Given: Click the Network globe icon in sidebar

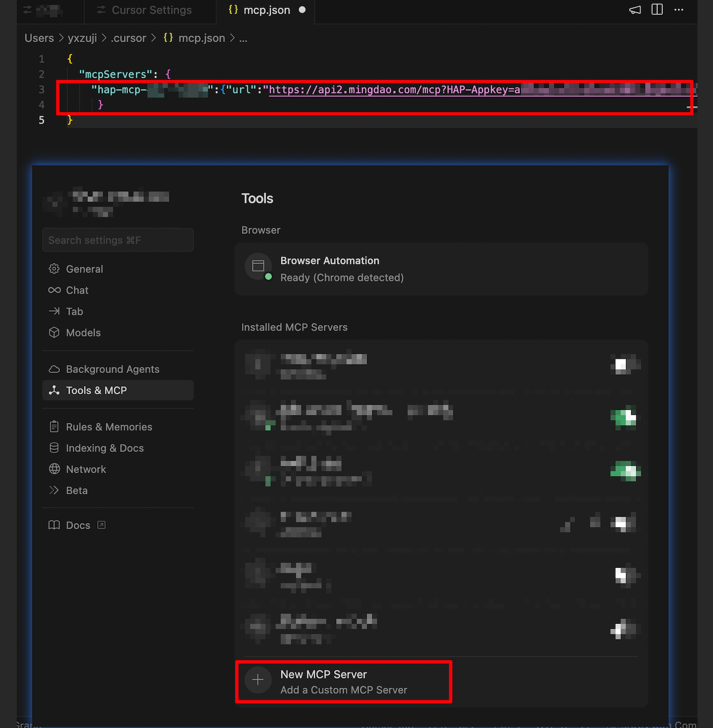Looking at the screenshot, I should pos(54,469).
